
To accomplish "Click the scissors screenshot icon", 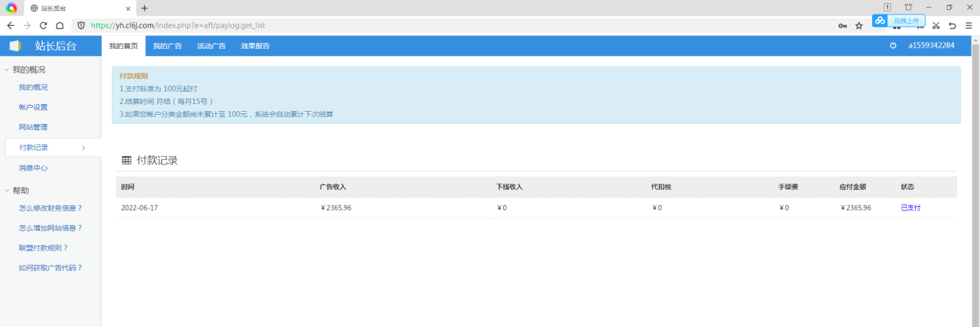I will click(x=935, y=25).
